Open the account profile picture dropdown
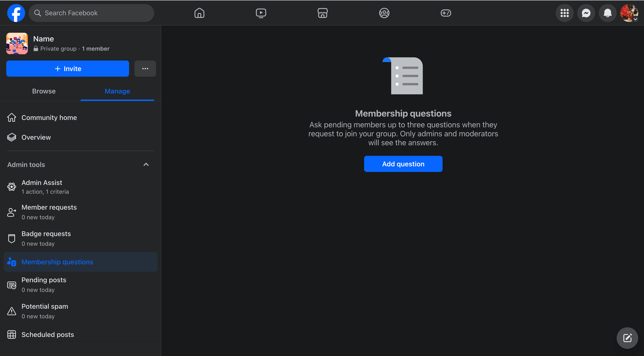 pos(629,13)
